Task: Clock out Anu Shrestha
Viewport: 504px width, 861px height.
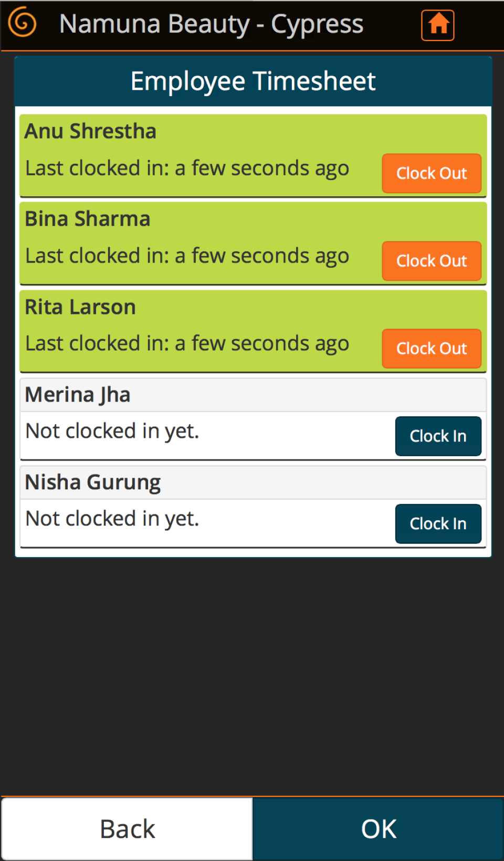Action: pos(431,173)
